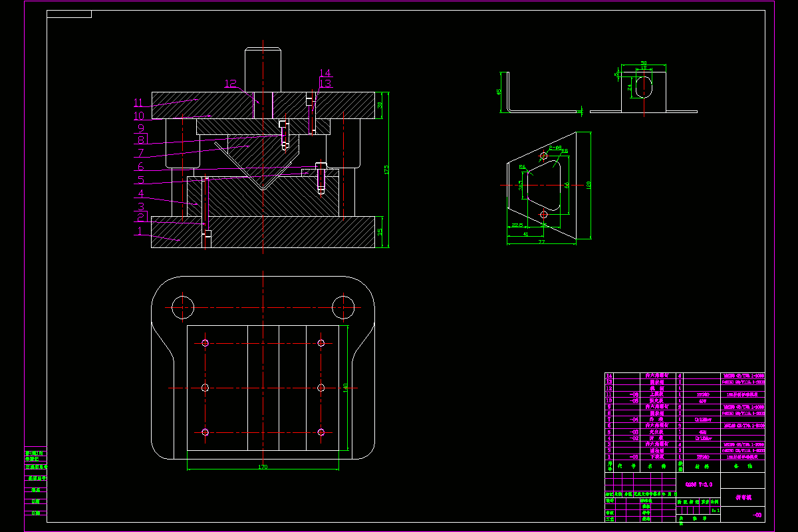
Task: Select balloon label 11 beside the upper plate
Action: 139,102
